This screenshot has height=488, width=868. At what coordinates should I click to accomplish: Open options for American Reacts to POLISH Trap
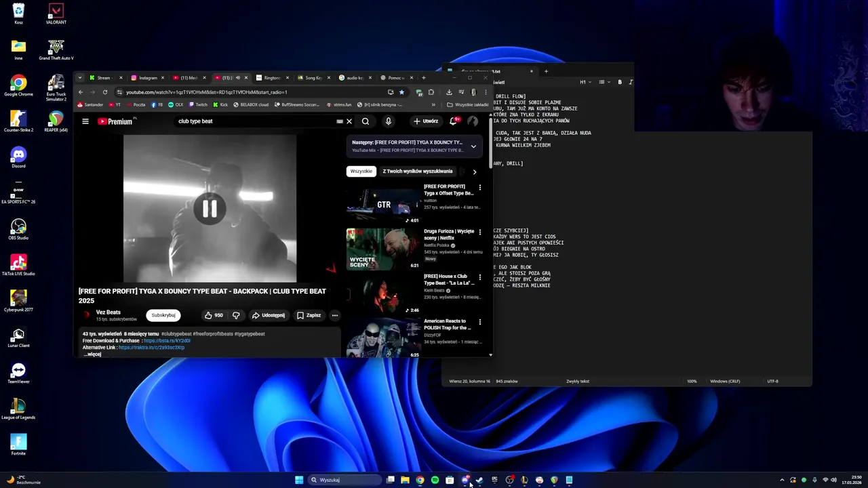coord(480,322)
